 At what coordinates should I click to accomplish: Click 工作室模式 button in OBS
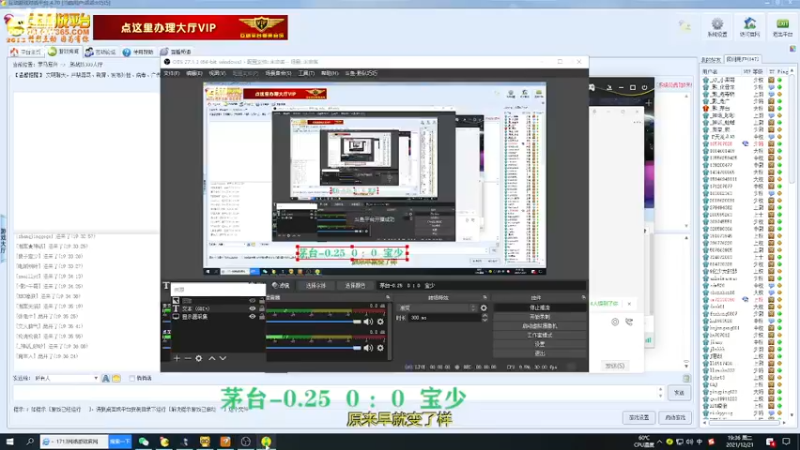pos(539,335)
